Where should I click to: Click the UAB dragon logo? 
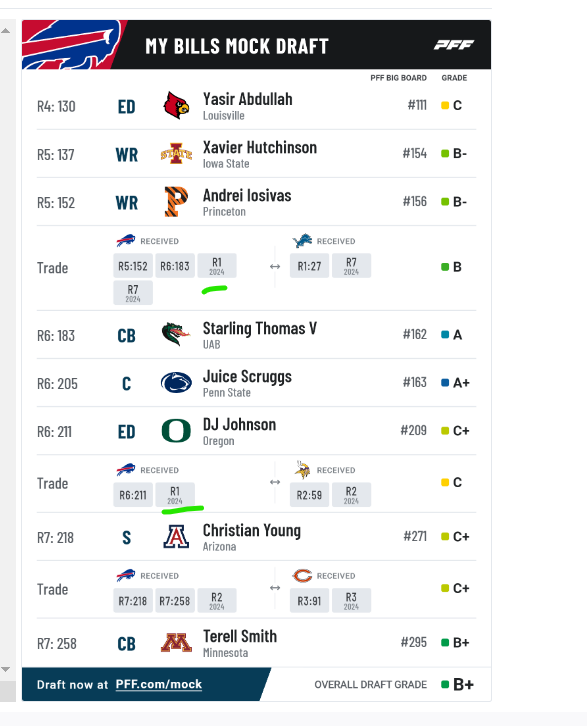[176, 334]
